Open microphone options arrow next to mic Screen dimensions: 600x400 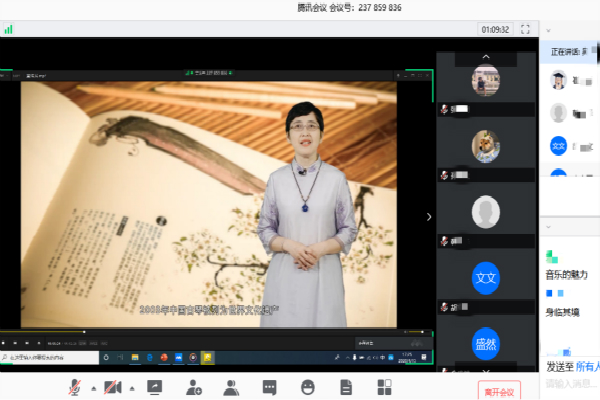(x=93, y=388)
